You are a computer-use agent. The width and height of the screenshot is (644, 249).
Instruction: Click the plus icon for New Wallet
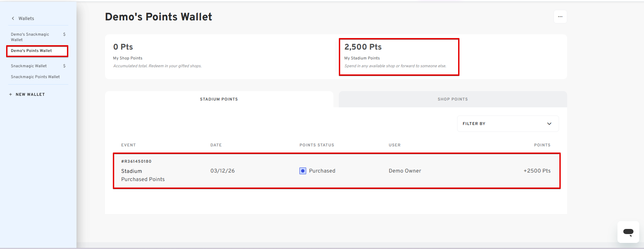[11, 94]
